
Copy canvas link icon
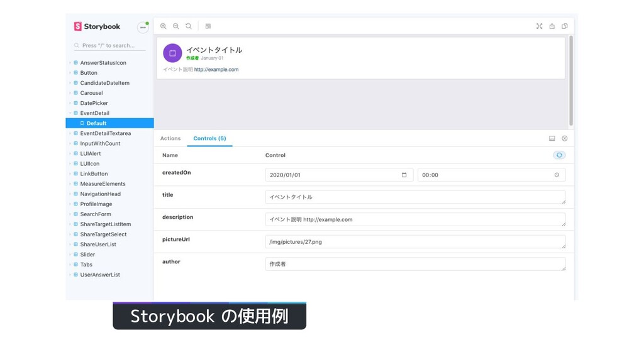pos(565,26)
